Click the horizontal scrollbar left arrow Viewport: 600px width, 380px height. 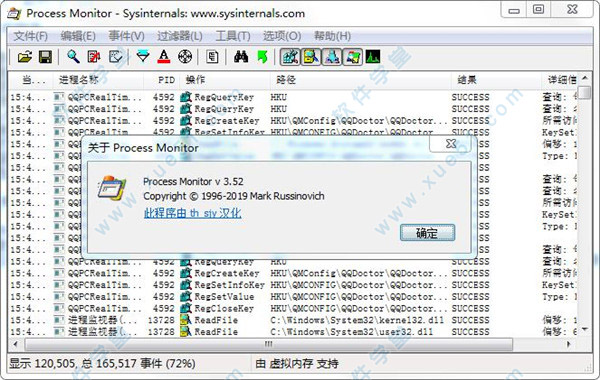(x=15, y=344)
